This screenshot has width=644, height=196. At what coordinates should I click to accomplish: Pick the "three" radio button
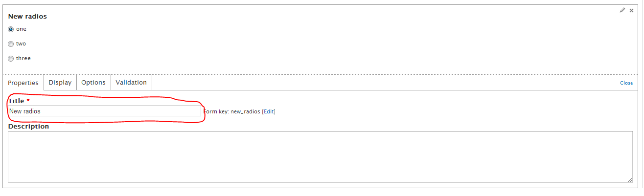point(11,59)
